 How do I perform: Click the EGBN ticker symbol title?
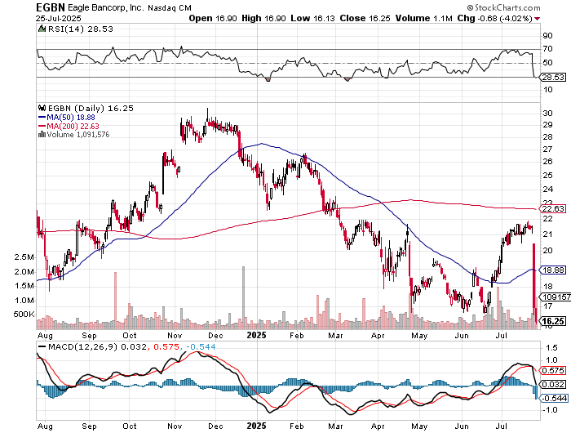(x=50, y=7)
